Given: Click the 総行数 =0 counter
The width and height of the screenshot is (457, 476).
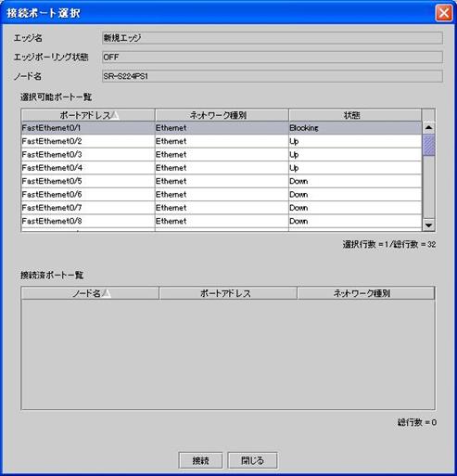Looking at the screenshot, I should tap(417, 422).
